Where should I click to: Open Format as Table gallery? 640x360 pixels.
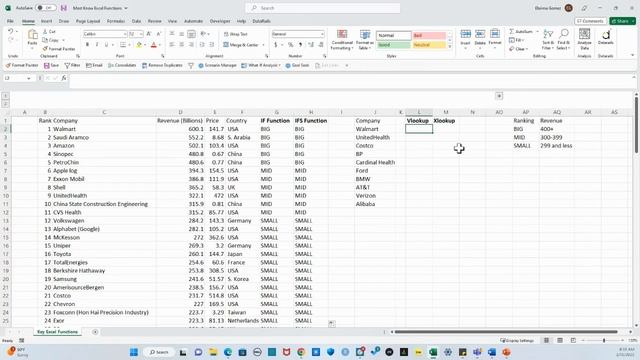pyautogui.click(x=364, y=40)
